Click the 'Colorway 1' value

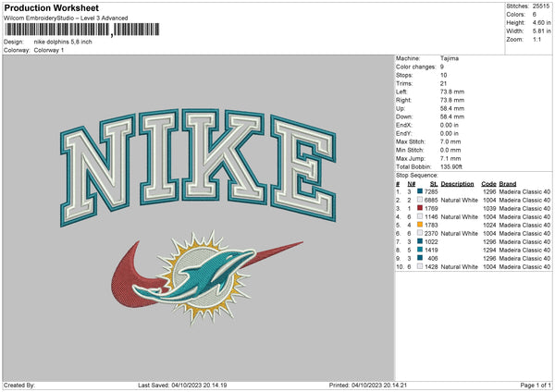click(49, 50)
